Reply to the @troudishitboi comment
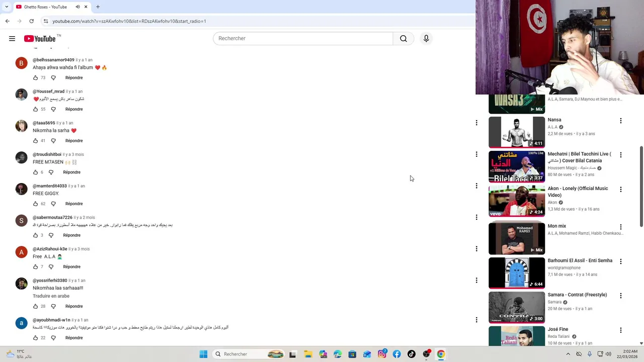This screenshot has height=362, width=644. click(x=72, y=172)
